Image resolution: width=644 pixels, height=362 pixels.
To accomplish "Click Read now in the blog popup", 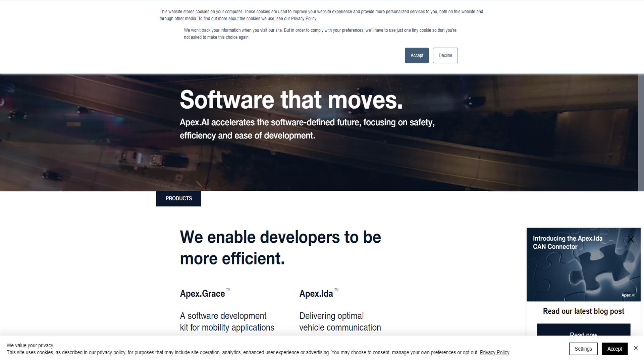I will (583, 334).
